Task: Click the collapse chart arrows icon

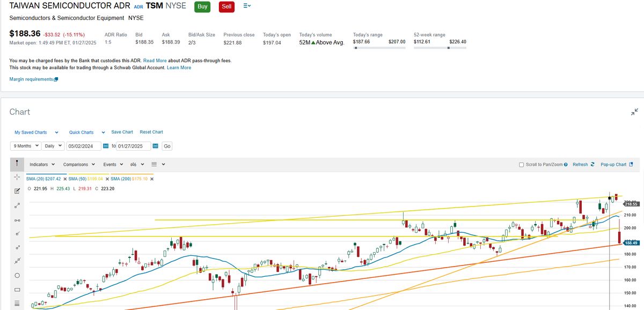Action: [x=633, y=112]
